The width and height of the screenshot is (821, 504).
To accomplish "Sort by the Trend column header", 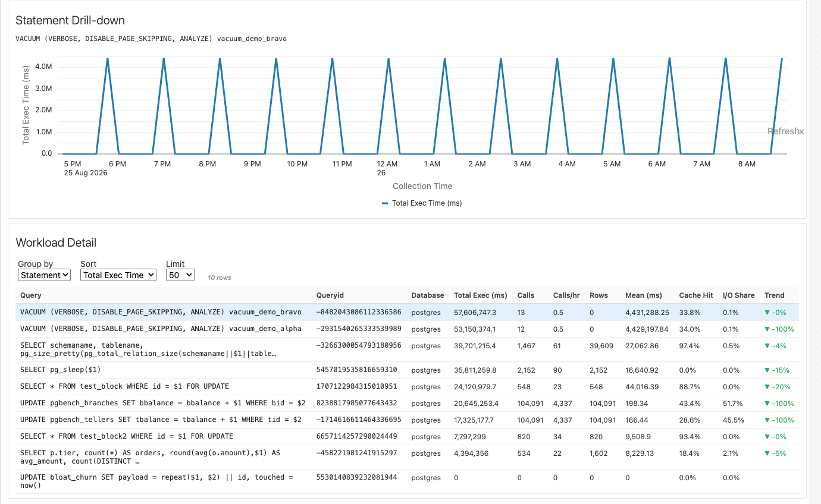I will 775,295.
